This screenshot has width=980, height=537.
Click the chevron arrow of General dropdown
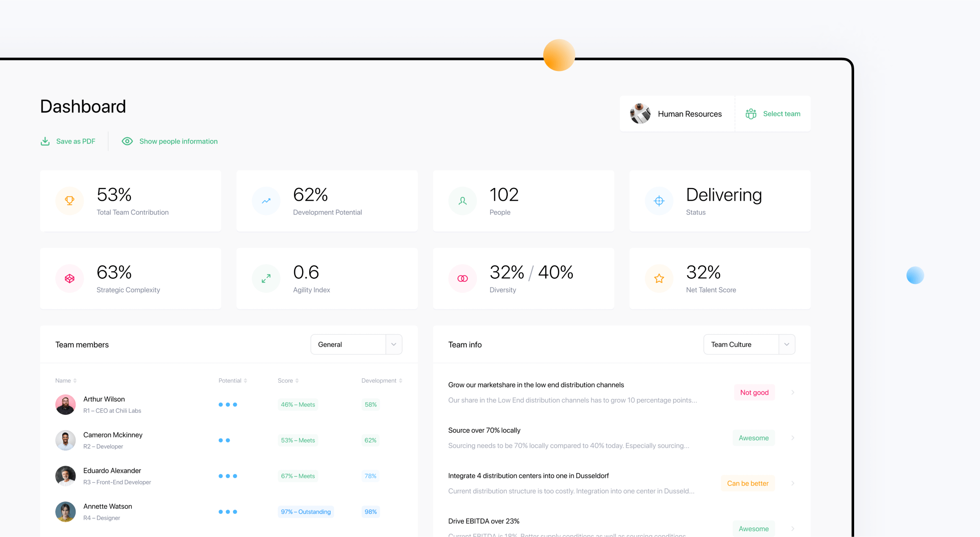(x=394, y=344)
